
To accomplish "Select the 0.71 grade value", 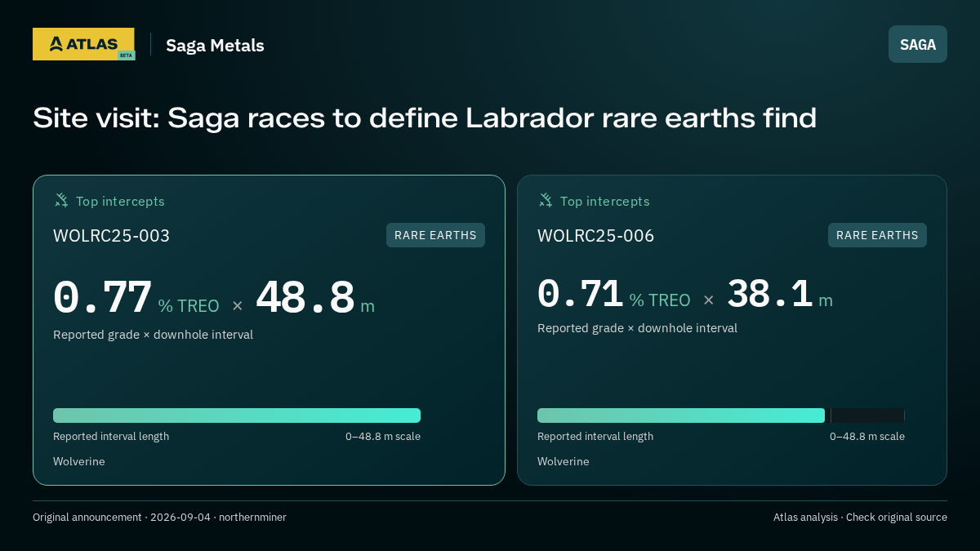I will point(580,294).
